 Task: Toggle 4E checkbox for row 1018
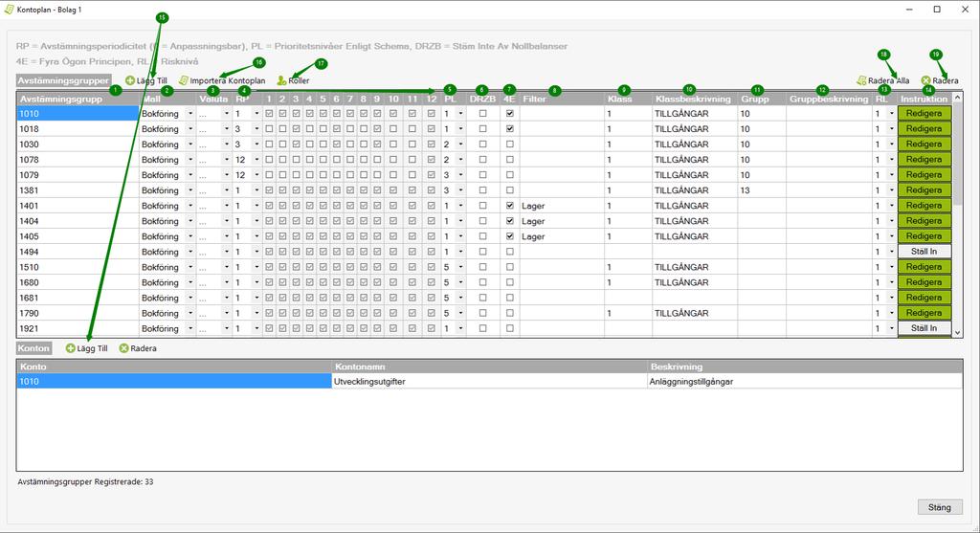510,129
